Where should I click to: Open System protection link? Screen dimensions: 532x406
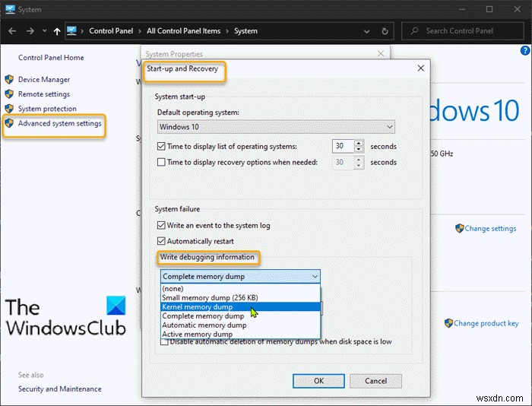tap(47, 109)
